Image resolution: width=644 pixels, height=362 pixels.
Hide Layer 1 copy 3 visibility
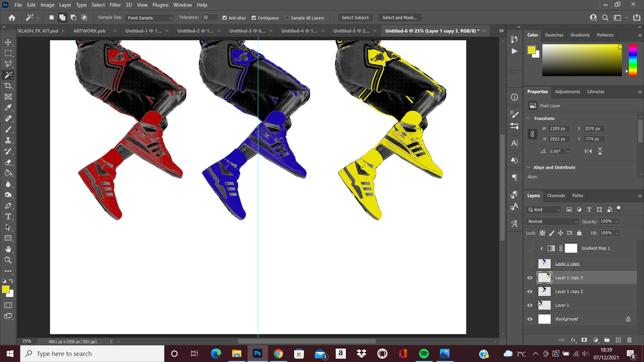[x=530, y=278]
